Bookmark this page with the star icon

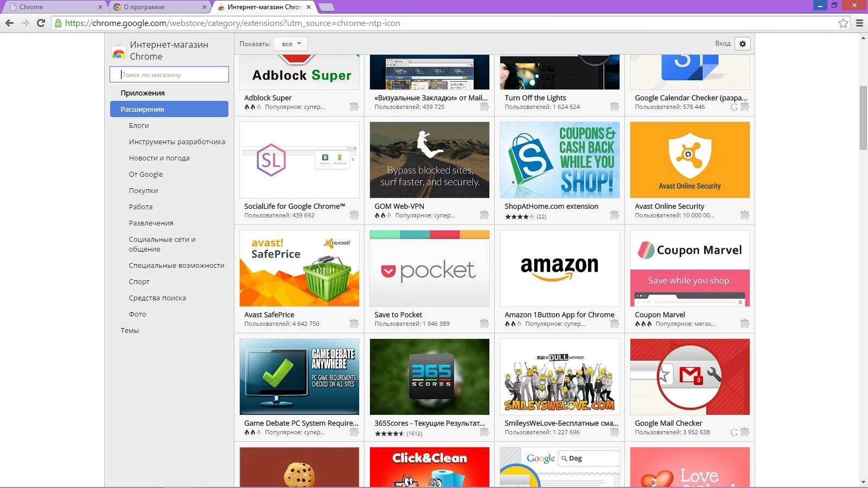pyautogui.click(x=843, y=23)
